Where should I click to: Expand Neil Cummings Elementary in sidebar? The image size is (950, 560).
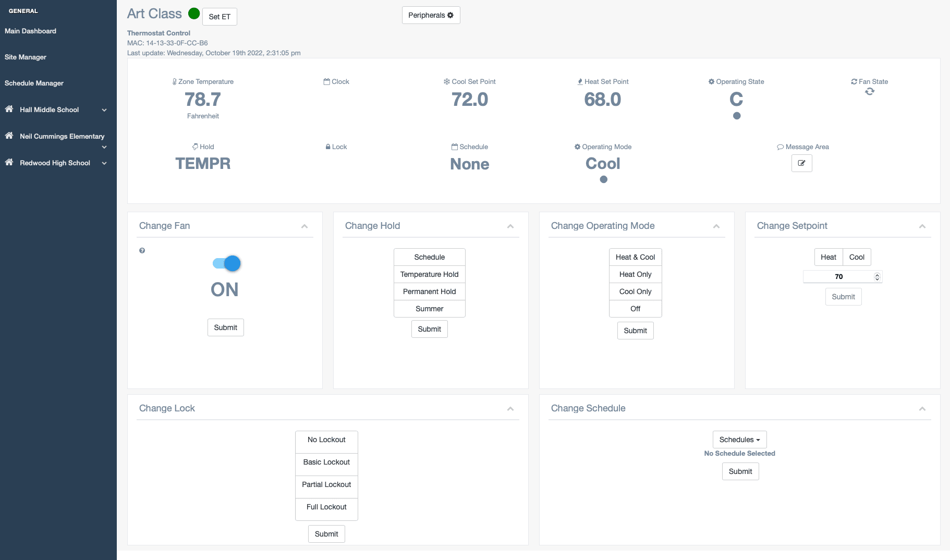pyautogui.click(x=104, y=147)
